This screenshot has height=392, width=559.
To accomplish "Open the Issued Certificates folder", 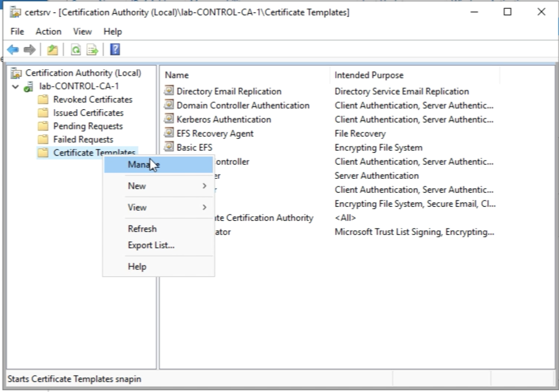I will click(x=88, y=113).
